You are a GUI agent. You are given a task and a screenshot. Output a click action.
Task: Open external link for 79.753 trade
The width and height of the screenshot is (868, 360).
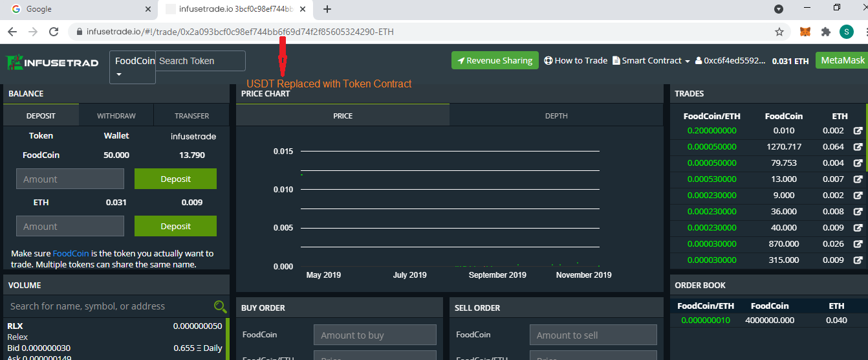(858, 163)
